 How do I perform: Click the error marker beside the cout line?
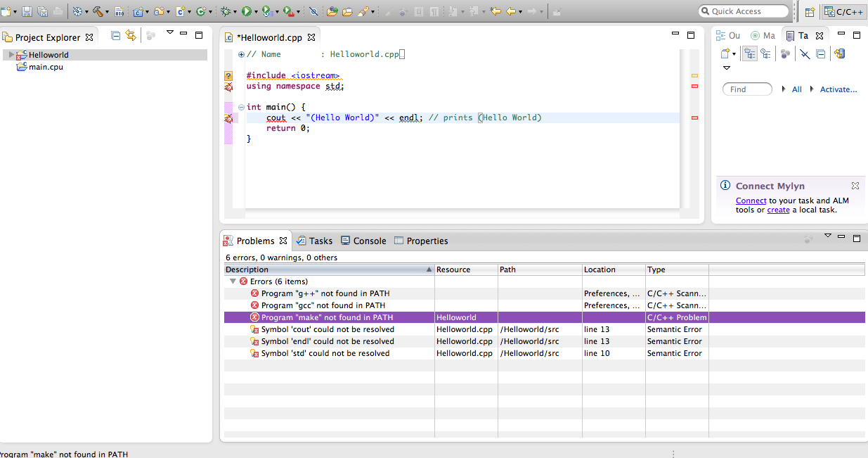click(228, 118)
